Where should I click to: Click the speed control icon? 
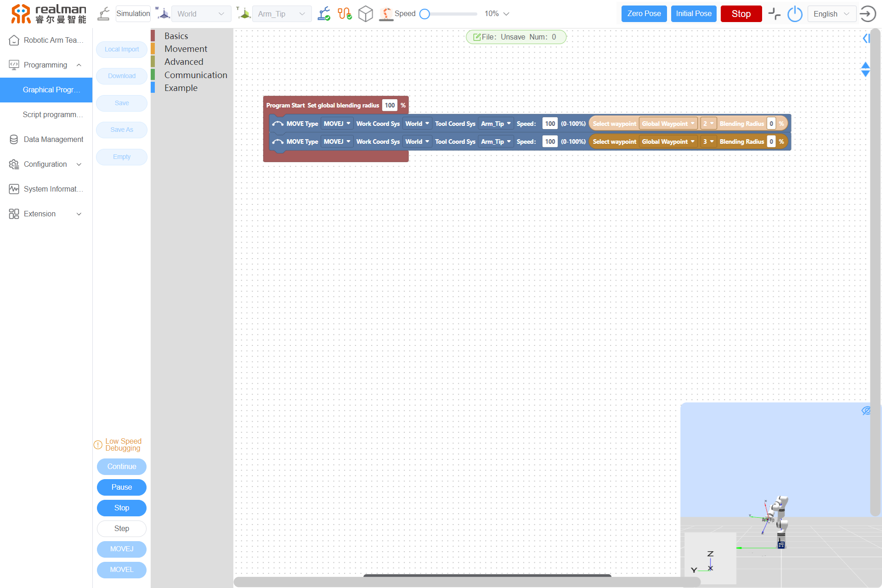click(x=386, y=13)
